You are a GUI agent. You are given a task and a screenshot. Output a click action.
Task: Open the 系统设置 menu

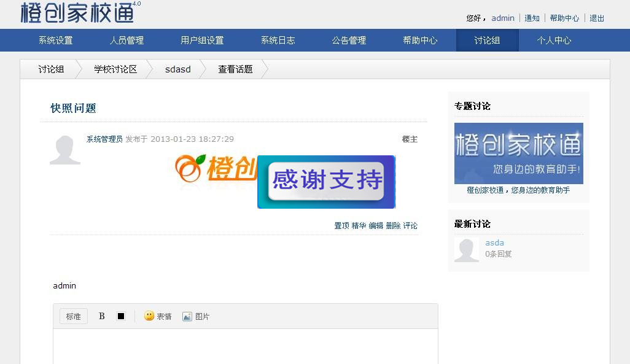click(x=55, y=40)
